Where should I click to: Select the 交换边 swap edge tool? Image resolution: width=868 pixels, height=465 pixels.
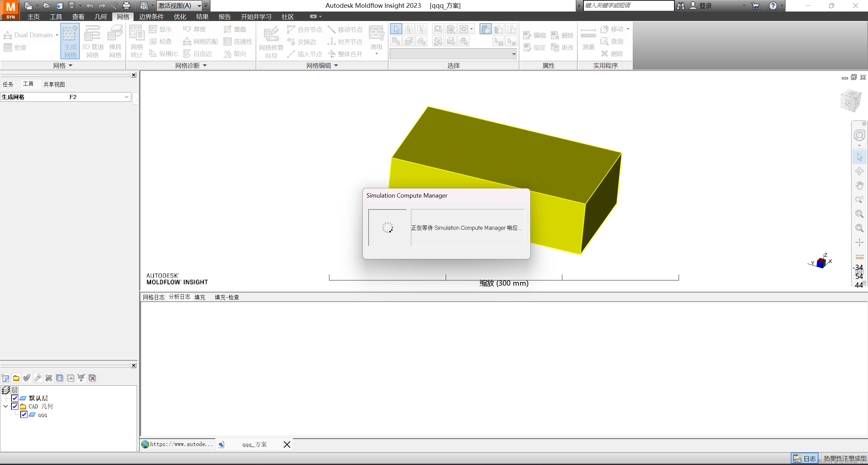301,42
